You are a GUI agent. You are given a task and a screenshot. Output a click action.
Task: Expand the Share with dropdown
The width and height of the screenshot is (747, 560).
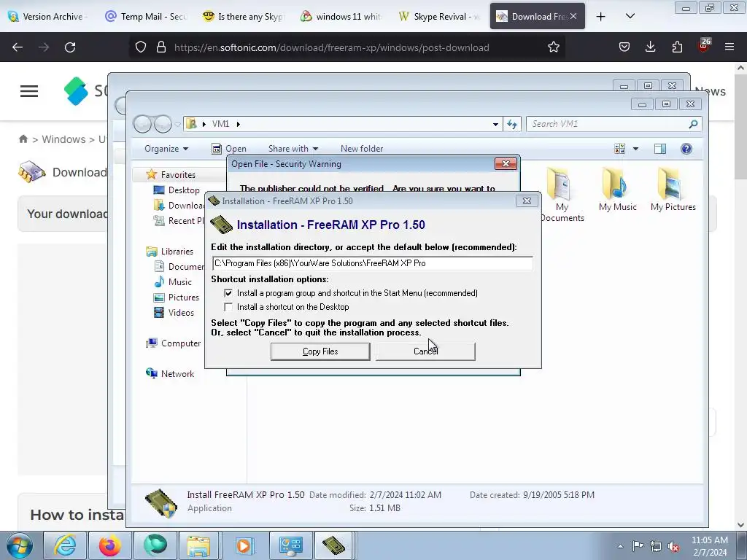coord(293,149)
